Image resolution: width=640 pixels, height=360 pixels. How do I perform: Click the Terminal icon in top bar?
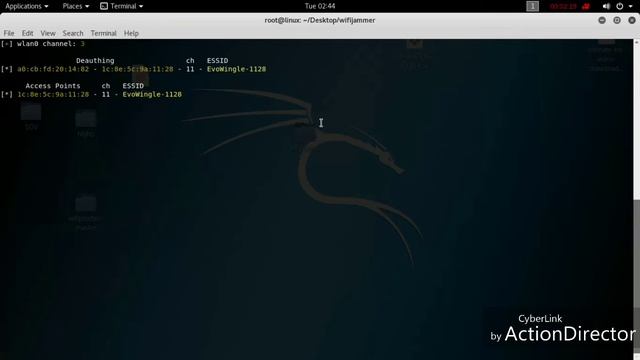pos(104,6)
